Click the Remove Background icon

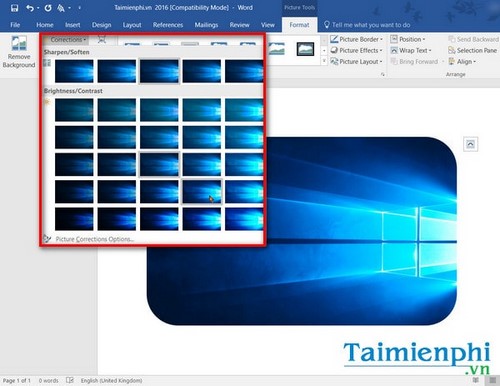(19, 52)
